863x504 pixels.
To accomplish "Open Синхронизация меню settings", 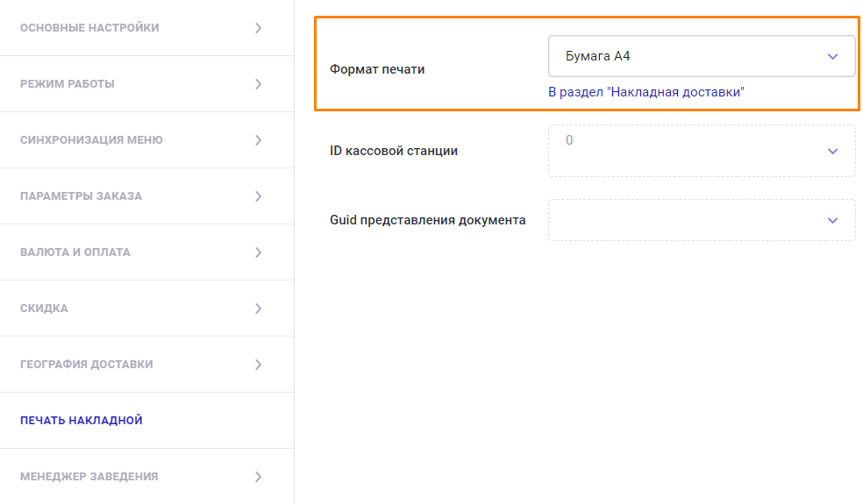I will (91, 140).
